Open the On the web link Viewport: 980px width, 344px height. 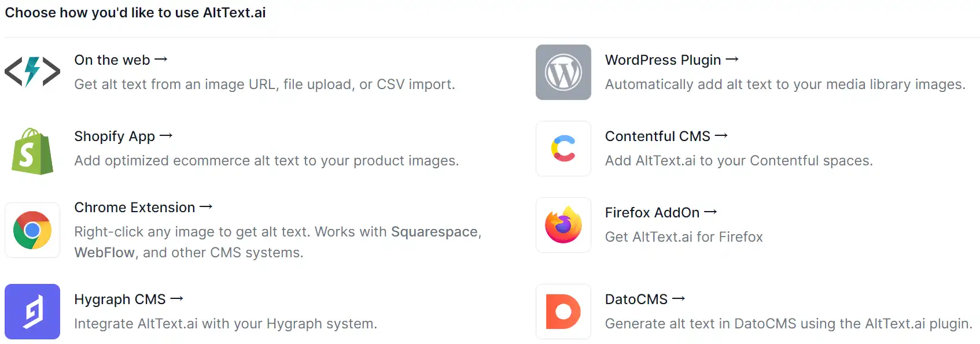pyautogui.click(x=121, y=60)
